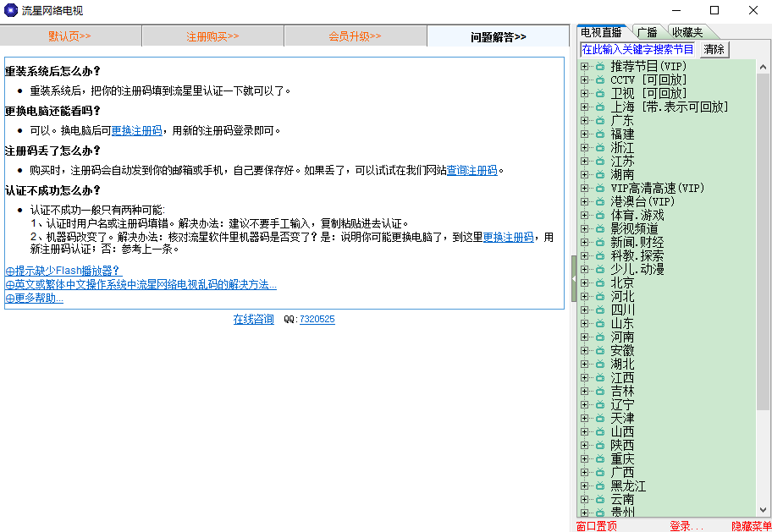
Task: Click the keyword search input field
Action: point(638,49)
